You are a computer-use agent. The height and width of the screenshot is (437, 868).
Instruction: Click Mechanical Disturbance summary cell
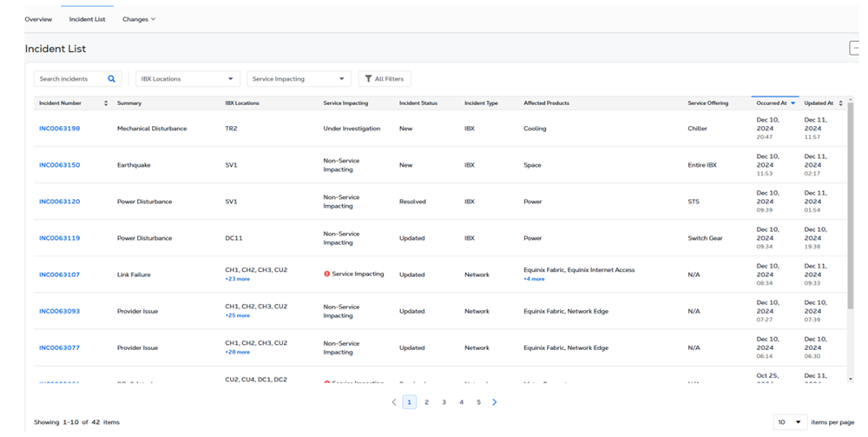click(x=152, y=129)
